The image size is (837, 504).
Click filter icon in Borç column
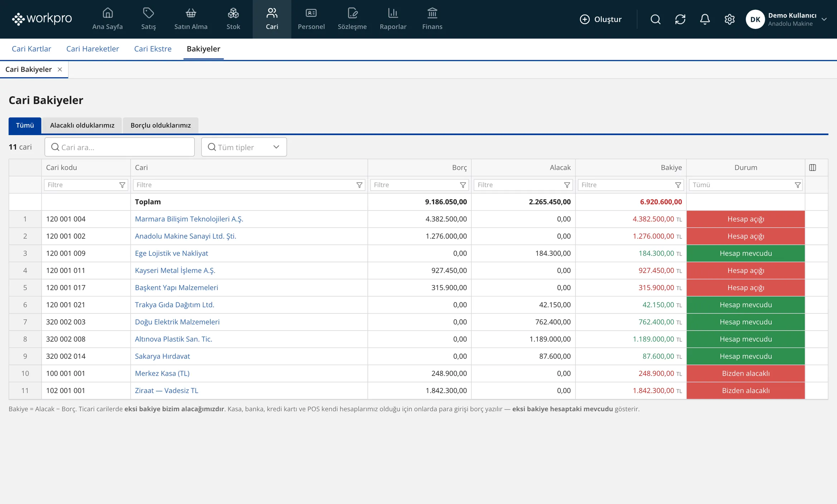(463, 185)
